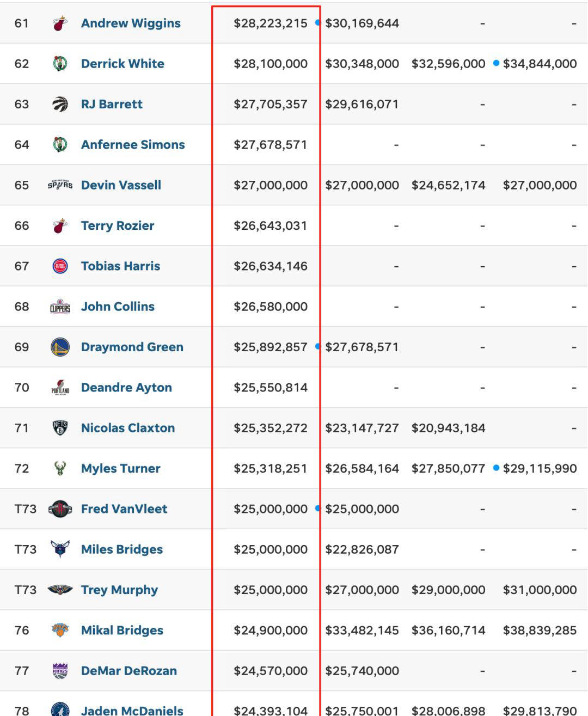
Task: Go to Terry Rozier's profile
Action: (118, 225)
